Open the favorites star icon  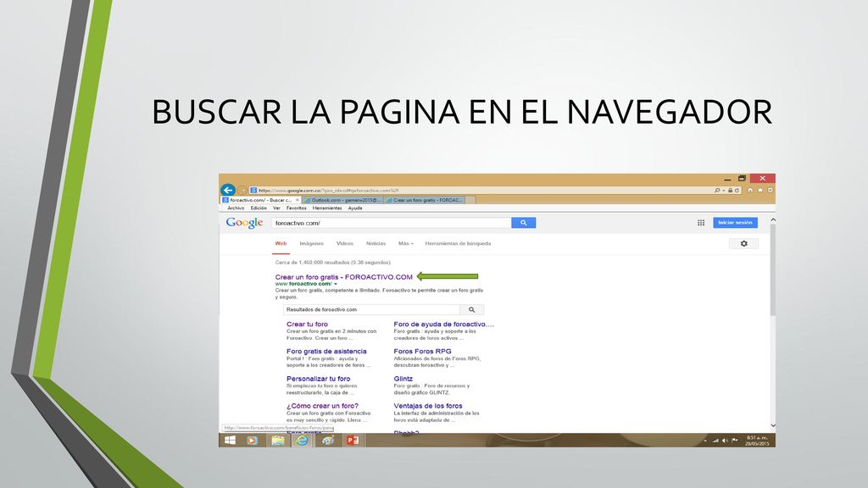[x=760, y=191]
